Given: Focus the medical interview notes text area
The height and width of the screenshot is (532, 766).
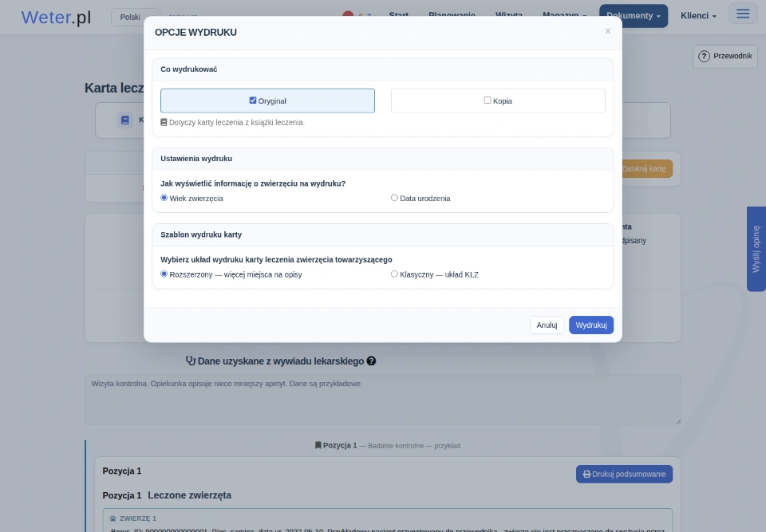Looking at the screenshot, I should click(382, 400).
